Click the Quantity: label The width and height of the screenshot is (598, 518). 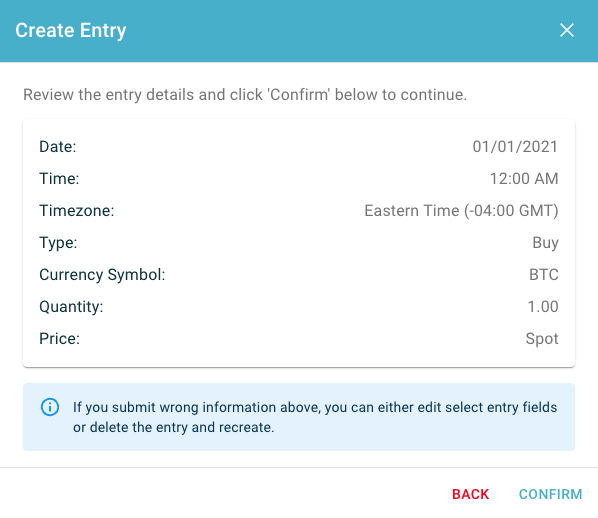71,307
